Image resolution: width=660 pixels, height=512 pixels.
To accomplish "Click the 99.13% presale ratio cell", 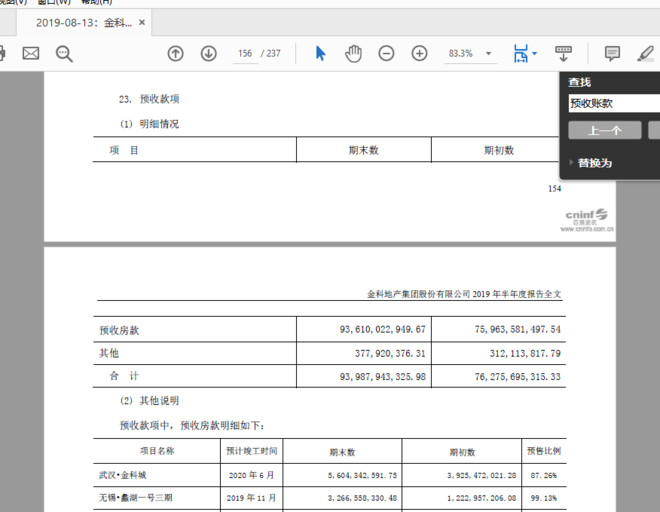I will (543, 498).
